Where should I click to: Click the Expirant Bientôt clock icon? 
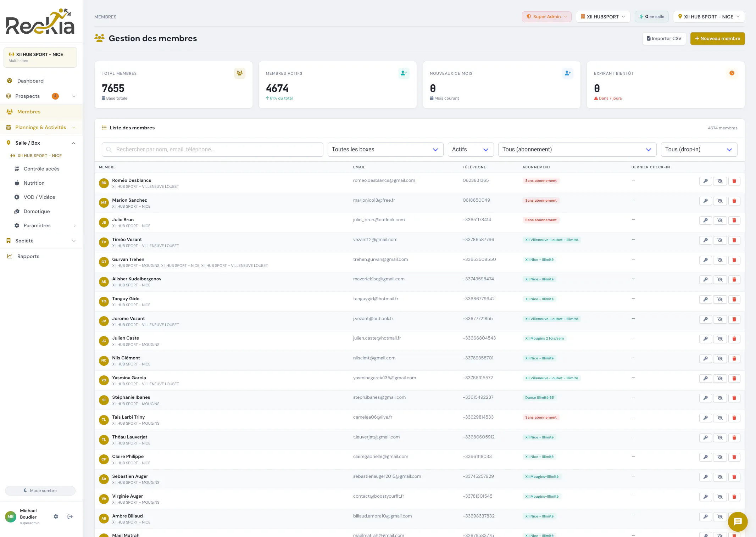(x=732, y=73)
